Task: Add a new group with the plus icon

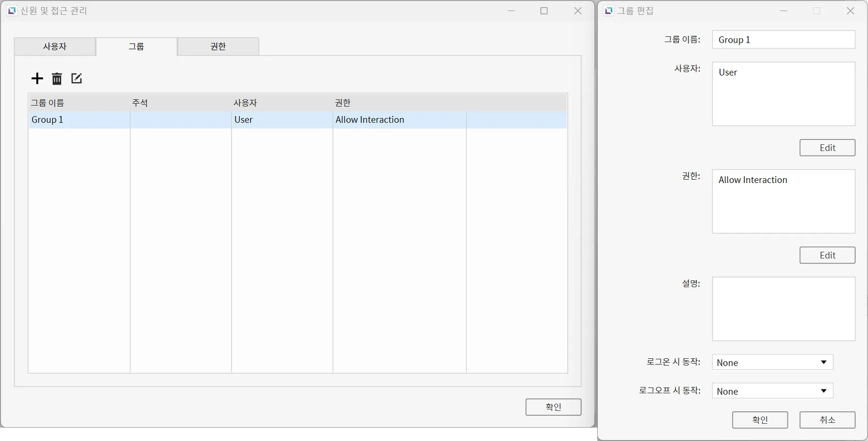Action: 37,79
